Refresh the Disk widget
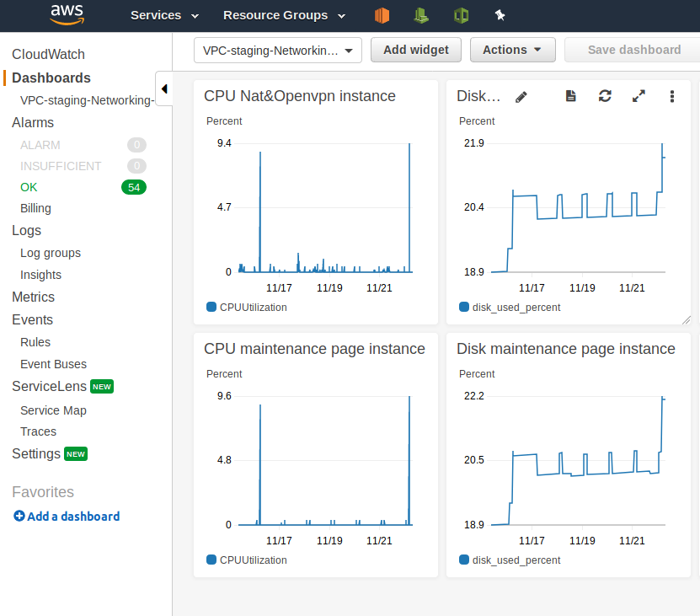Viewport: 700px width, 616px height. 605,97
